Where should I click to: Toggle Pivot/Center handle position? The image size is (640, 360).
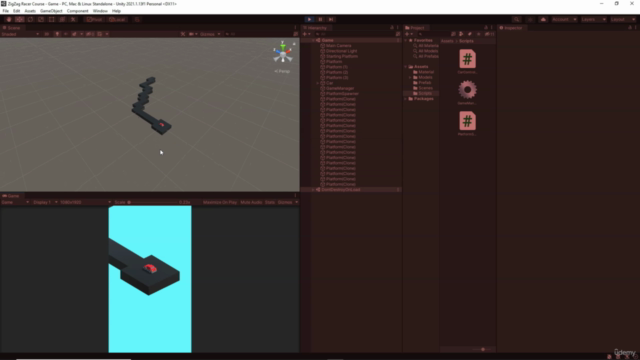pos(94,19)
